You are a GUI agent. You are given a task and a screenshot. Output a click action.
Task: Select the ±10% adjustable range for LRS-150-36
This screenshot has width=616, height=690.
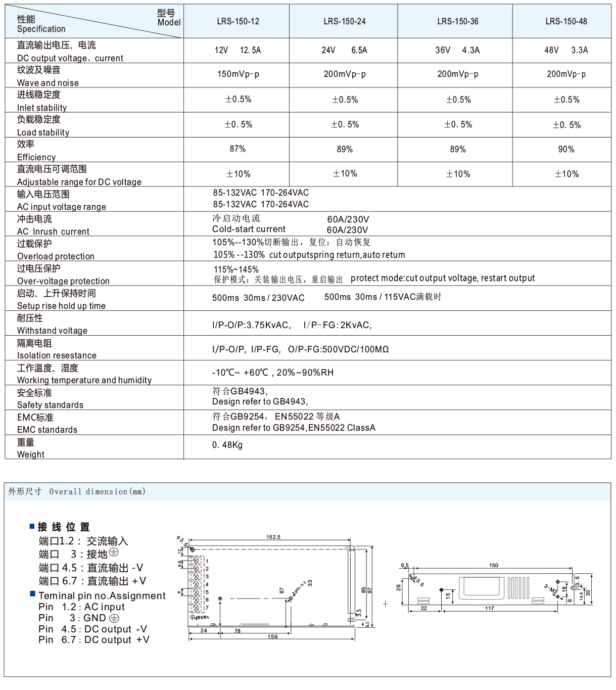[455, 173]
